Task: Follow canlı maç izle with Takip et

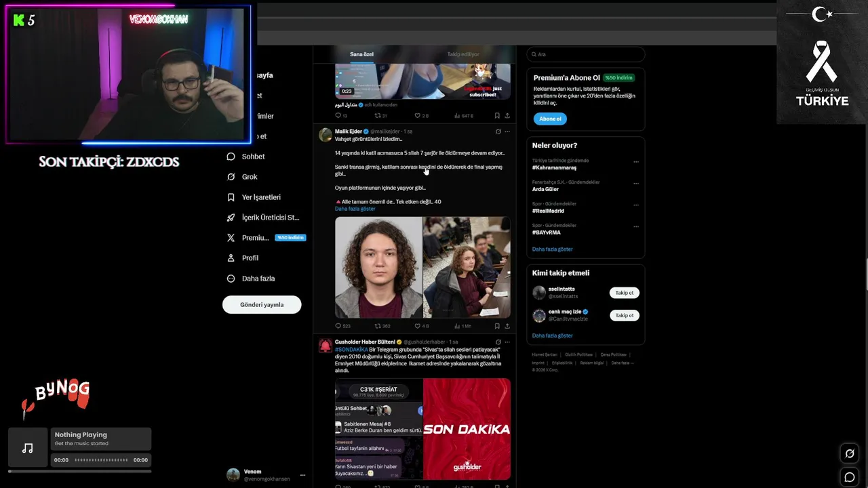Action: [x=625, y=315]
